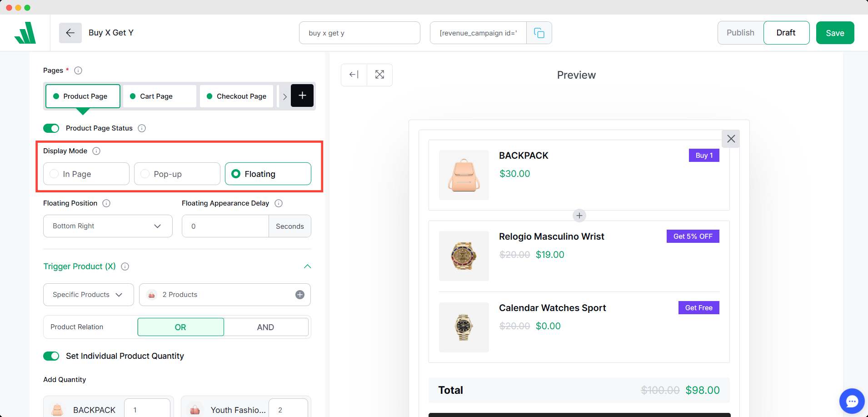Click the BACKPACK product image in preview
Viewport: 868px width, 417px height.
click(x=464, y=175)
